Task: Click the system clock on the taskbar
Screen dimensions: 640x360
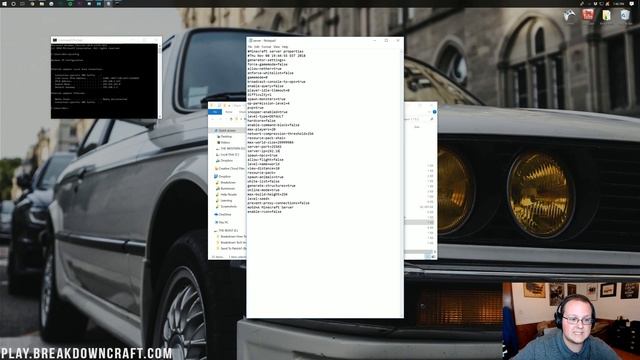Action: pos(619,3)
